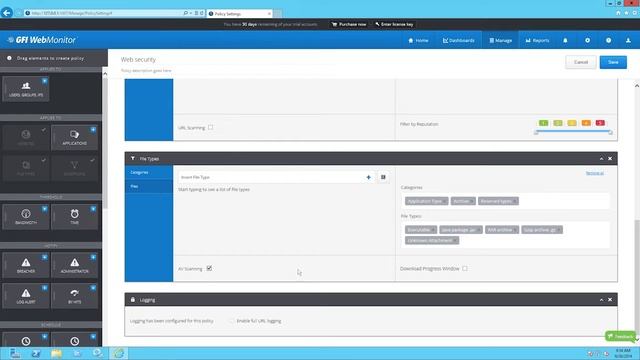
Task: Collapse the File Types panel
Action: tap(601, 158)
